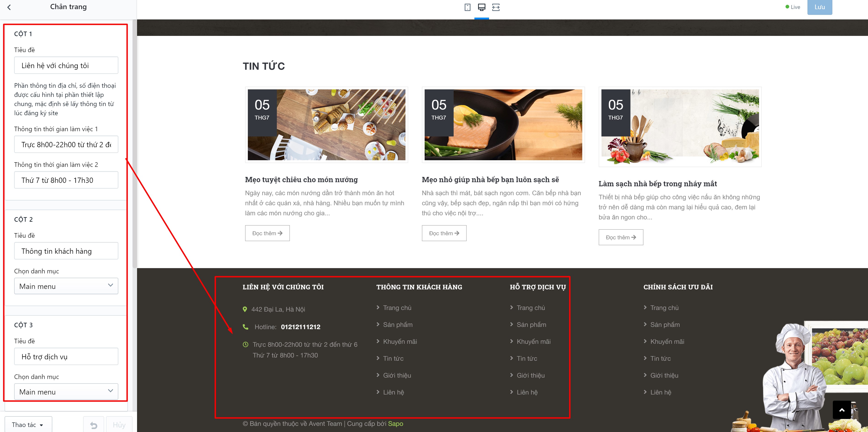Image resolution: width=868 pixels, height=432 pixels.
Task: Open the Cột 3 Main menu dropdown
Action: [66, 392]
